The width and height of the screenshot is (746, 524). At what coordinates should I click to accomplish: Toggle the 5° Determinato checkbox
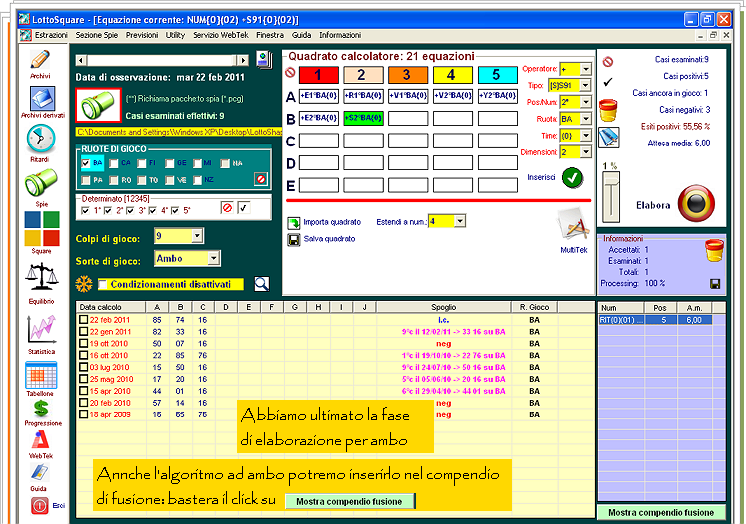(175, 210)
